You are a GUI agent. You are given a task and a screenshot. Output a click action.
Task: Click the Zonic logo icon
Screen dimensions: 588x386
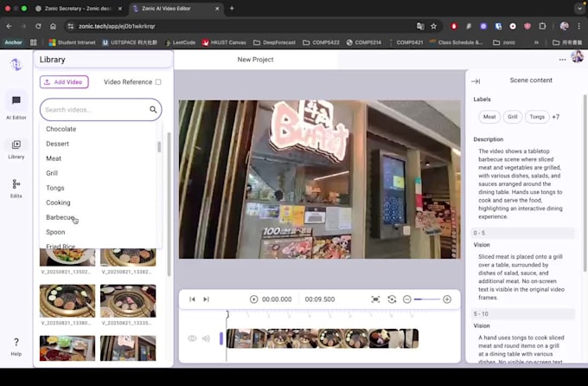16,65
